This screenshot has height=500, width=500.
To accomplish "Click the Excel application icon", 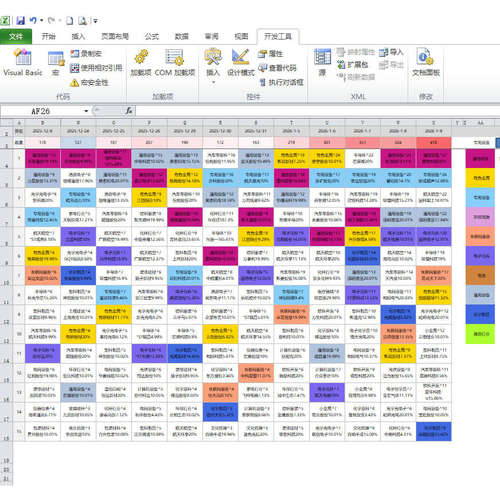I will click(x=5, y=21).
